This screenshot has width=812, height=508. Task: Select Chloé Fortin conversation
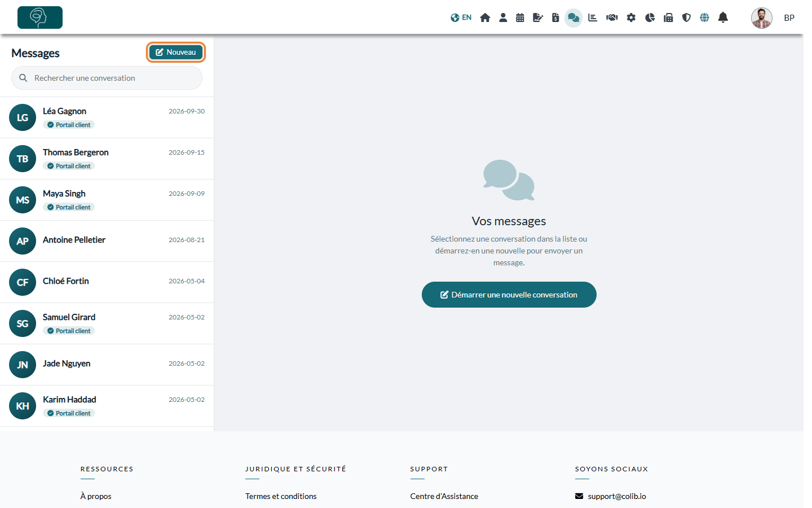click(107, 282)
